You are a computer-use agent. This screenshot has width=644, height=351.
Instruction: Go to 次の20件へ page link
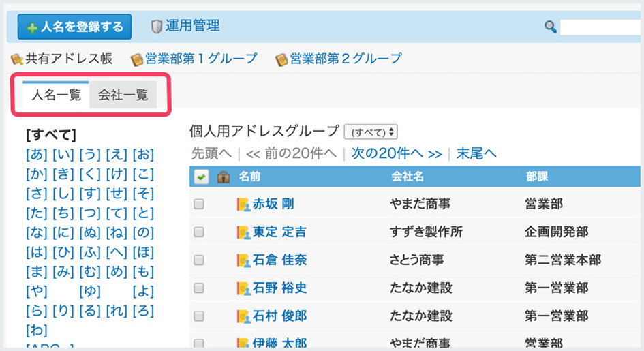(x=397, y=153)
